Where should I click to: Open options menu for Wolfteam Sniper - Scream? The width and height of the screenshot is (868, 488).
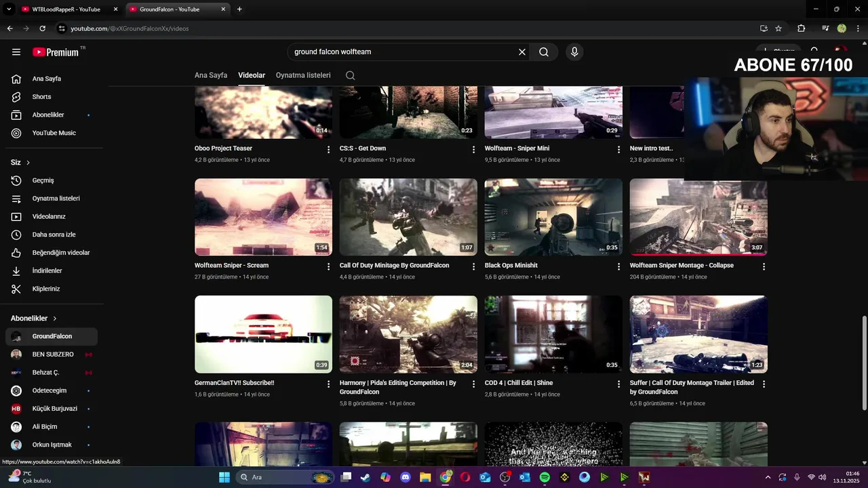(329, 266)
